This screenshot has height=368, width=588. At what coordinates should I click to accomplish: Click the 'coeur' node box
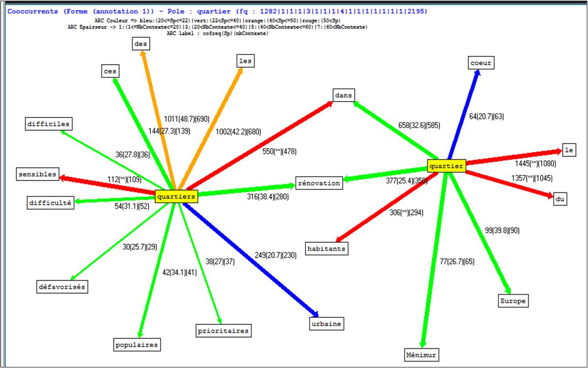pyautogui.click(x=481, y=63)
